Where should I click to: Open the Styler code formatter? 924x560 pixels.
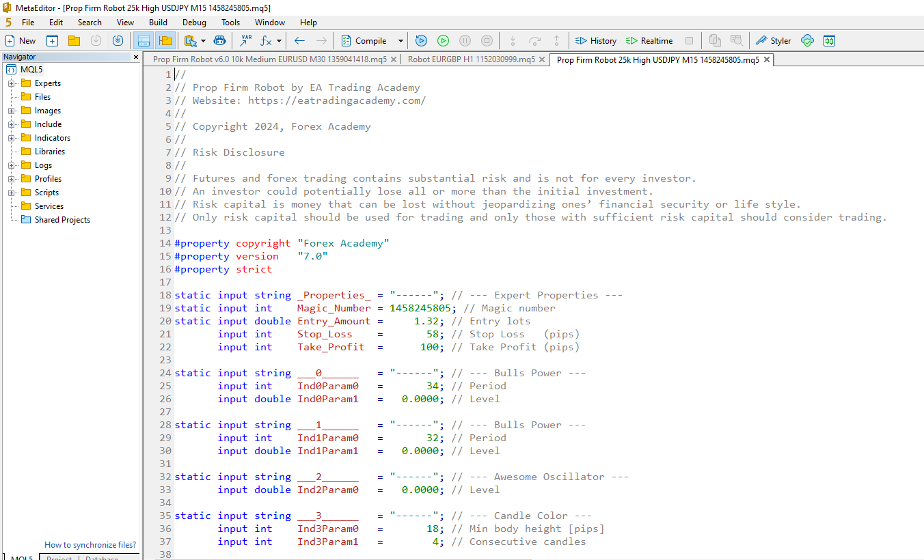coord(773,41)
